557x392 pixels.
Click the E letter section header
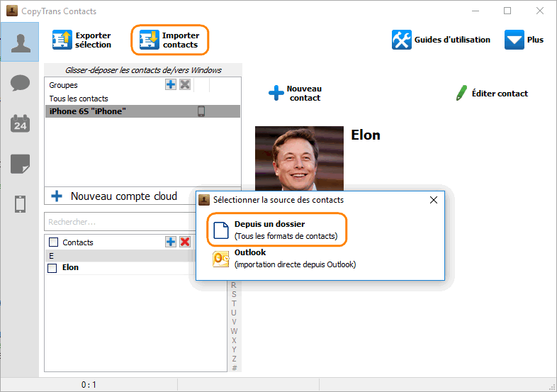click(x=120, y=256)
